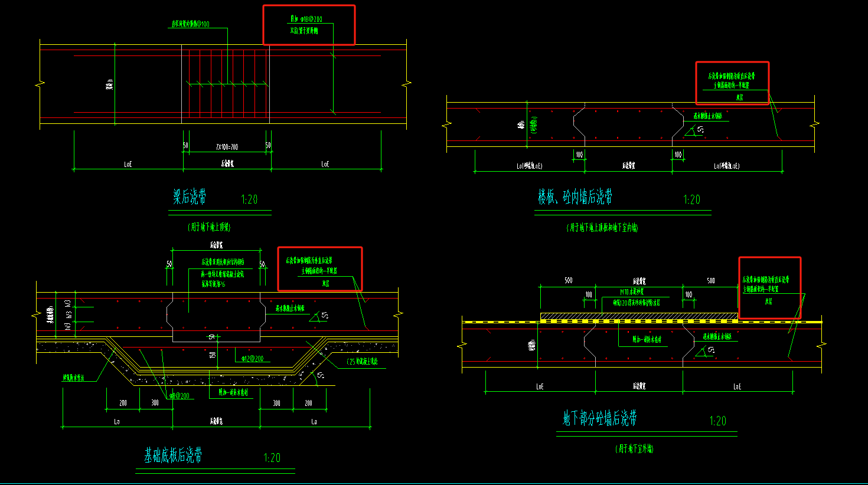Screen dimensions: 868x485
Task: Click the 1:20 scale beside 基础底板后浇带
Action: point(272,458)
